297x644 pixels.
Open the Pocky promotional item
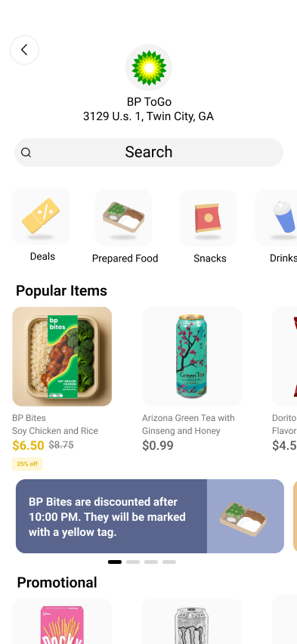62,621
